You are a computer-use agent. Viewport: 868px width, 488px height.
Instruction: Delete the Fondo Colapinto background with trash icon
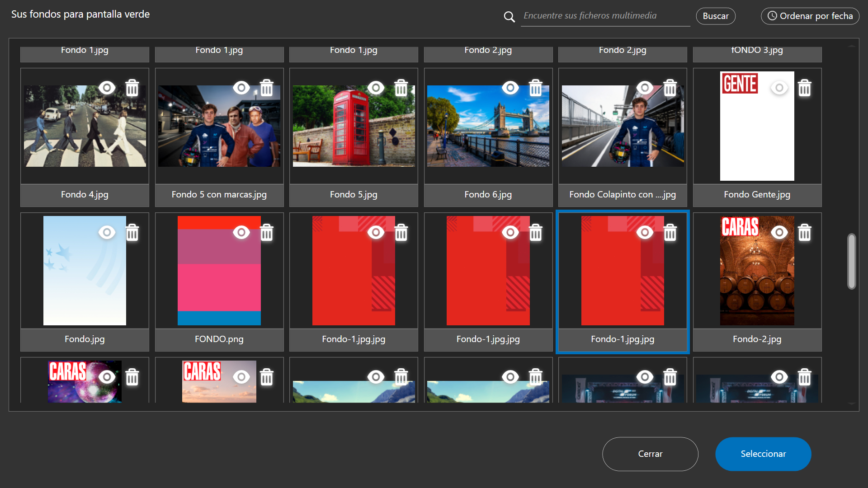pos(670,88)
